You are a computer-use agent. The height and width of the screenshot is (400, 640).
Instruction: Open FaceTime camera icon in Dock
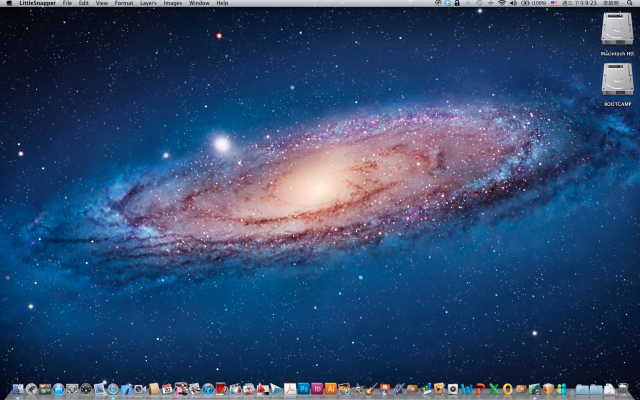(x=140, y=389)
